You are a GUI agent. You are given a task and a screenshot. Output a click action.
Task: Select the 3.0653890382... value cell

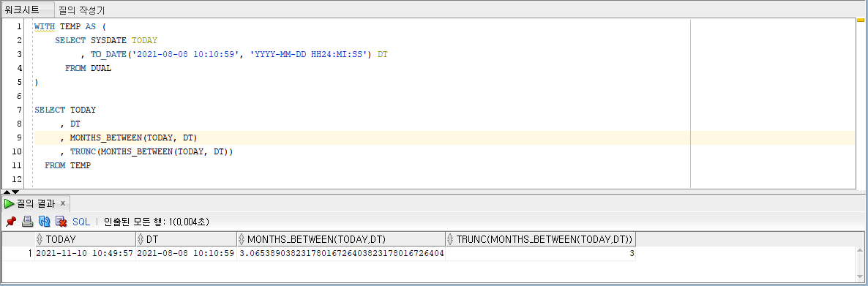(x=340, y=253)
